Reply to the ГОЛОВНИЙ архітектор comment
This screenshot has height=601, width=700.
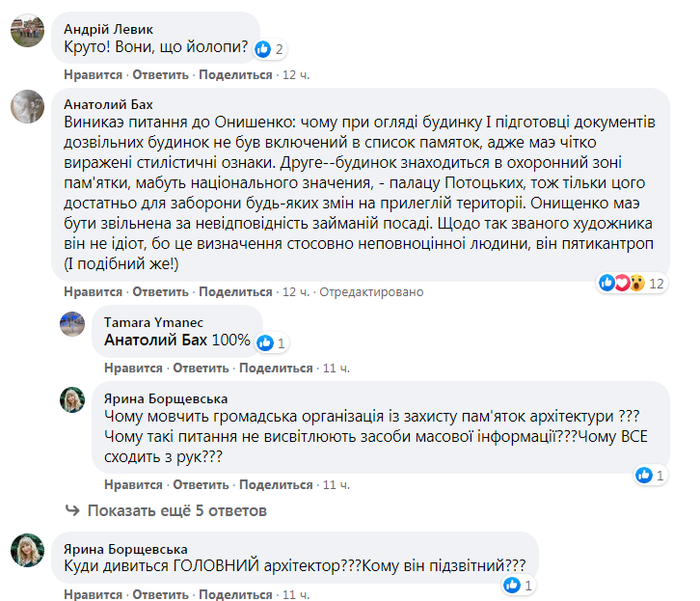tap(160, 595)
